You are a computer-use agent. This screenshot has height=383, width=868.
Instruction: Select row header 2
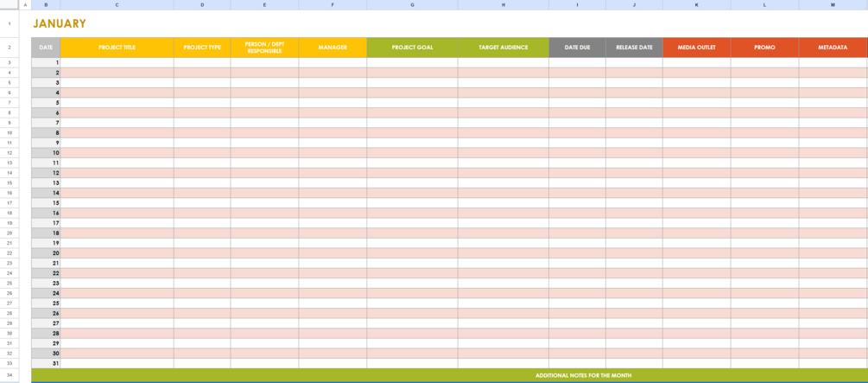[10, 48]
